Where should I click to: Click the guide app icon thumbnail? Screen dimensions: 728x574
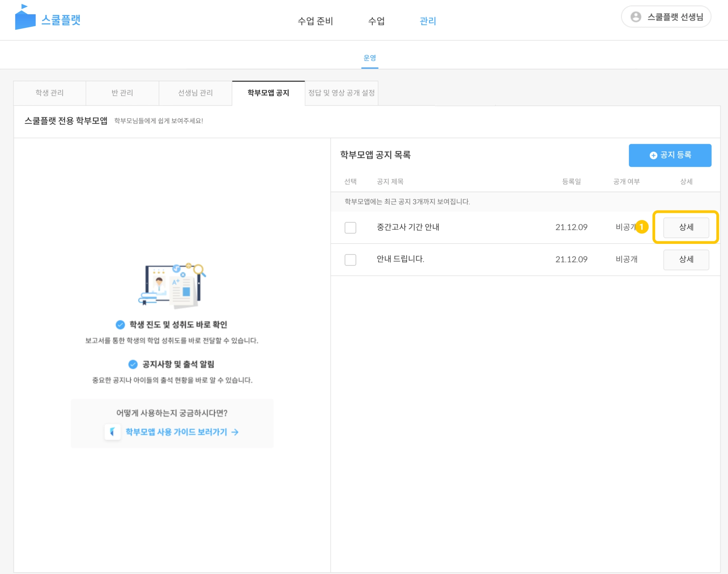click(x=112, y=432)
